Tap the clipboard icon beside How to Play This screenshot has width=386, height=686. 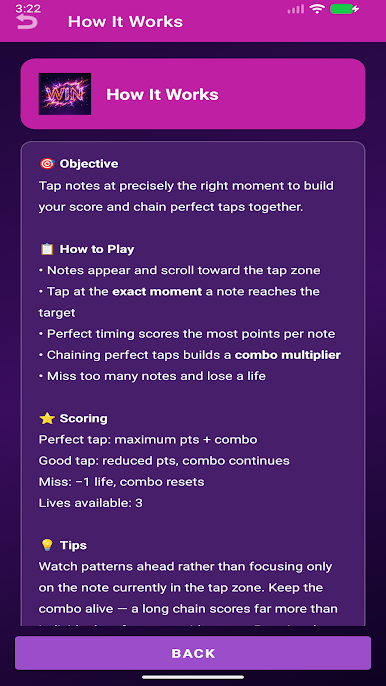(x=47, y=249)
